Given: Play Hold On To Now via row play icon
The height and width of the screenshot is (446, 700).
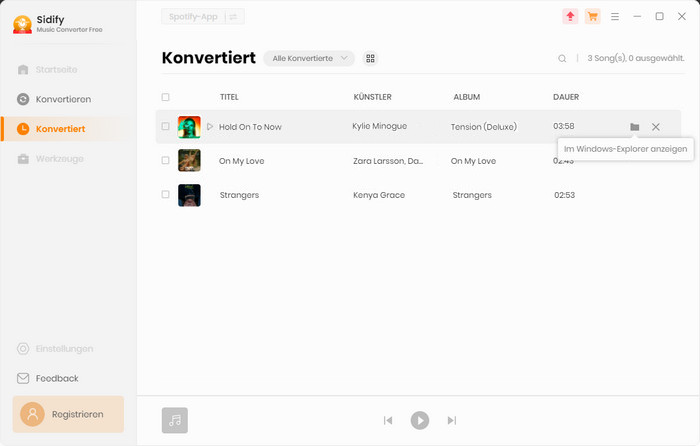Looking at the screenshot, I should [209, 127].
